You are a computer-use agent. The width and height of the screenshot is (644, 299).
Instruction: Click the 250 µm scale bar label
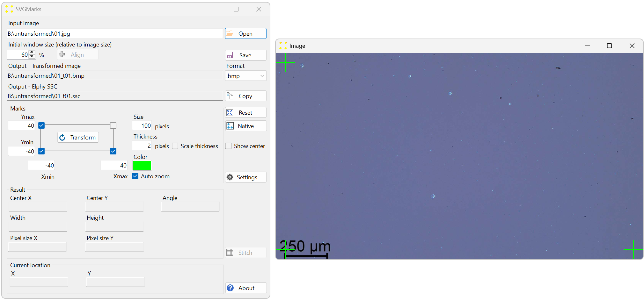click(x=305, y=246)
